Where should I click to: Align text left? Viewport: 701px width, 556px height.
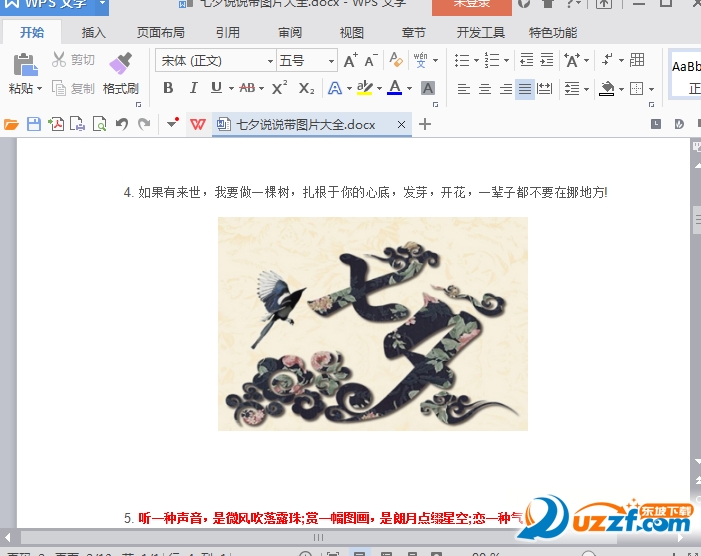[x=464, y=89]
